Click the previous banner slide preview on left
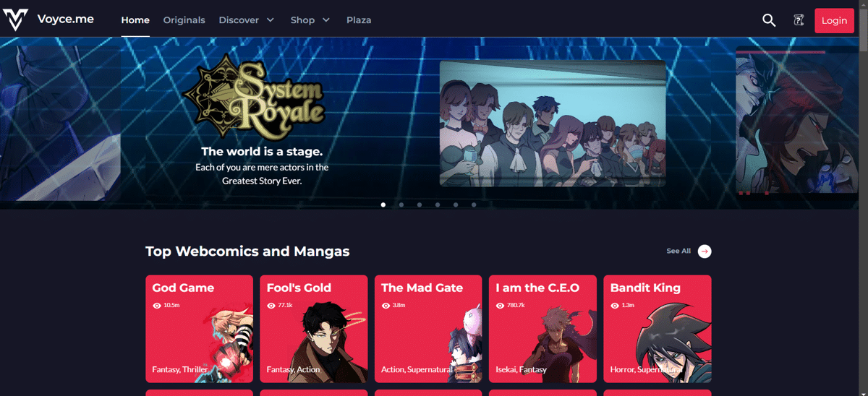Screen dimensions: 868x396 click(x=60, y=124)
